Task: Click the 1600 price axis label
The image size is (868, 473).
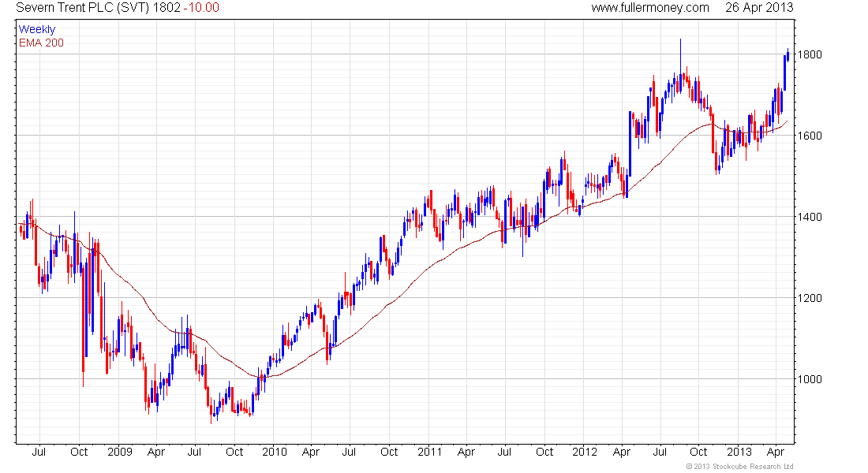Action: pyautogui.click(x=809, y=136)
